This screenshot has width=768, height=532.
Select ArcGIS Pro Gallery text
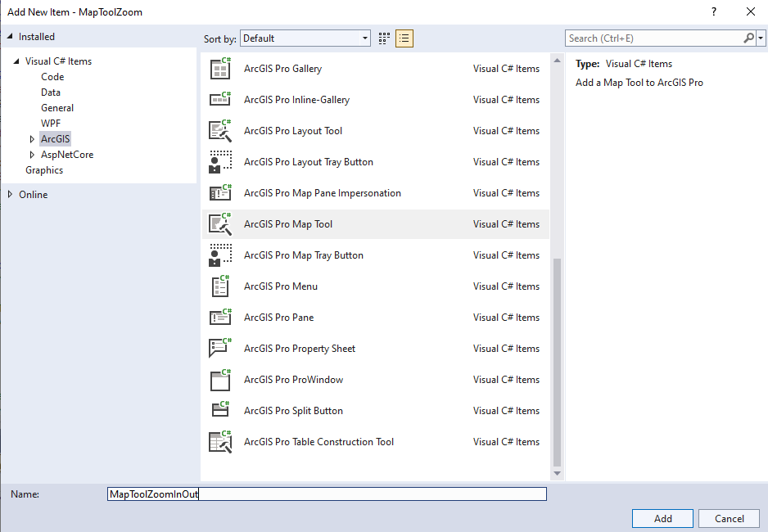click(x=282, y=69)
